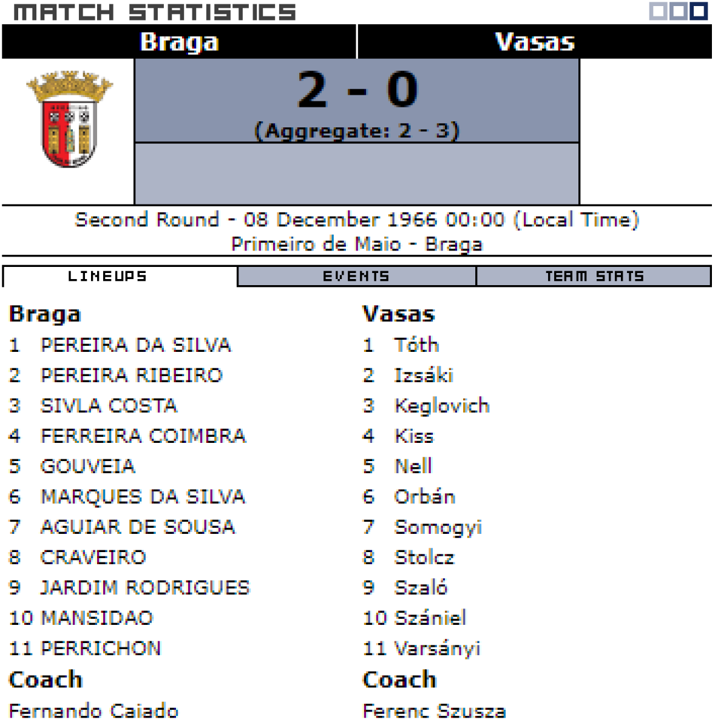
Task: Switch to the Events tab
Action: 356,277
